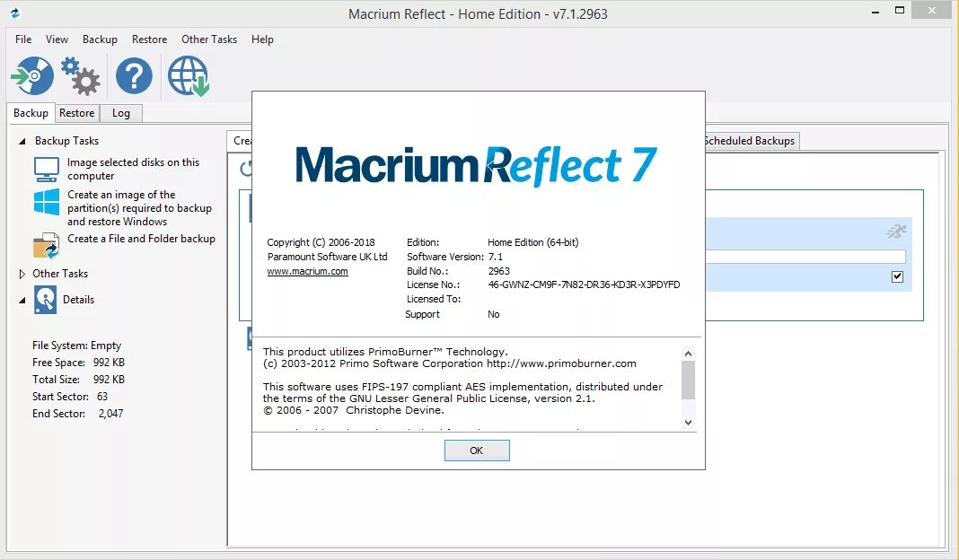Click the Total Size: 992 KB text

pyautogui.click(x=78, y=380)
